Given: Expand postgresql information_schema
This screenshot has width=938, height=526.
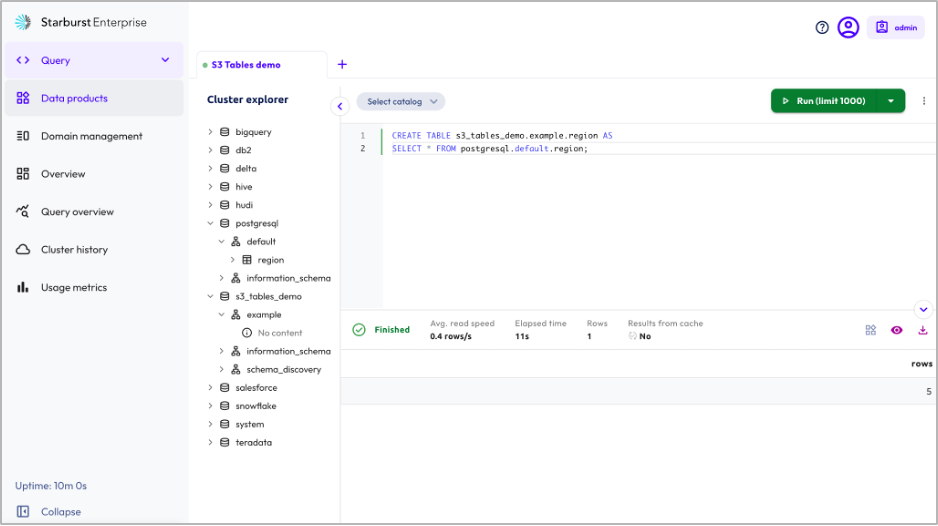Looking at the screenshot, I should 221,278.
